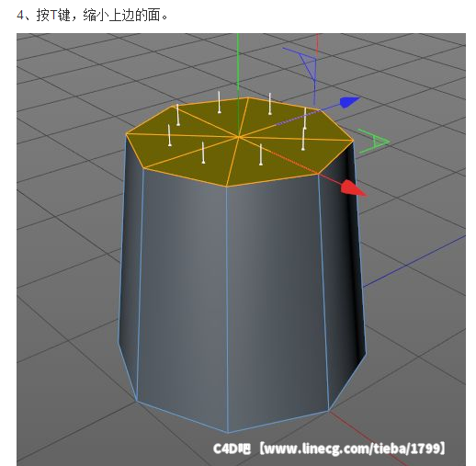
Task: Click the step text "4、按T键，缩小上边的面。"
Action: click(x=92, y=15)
